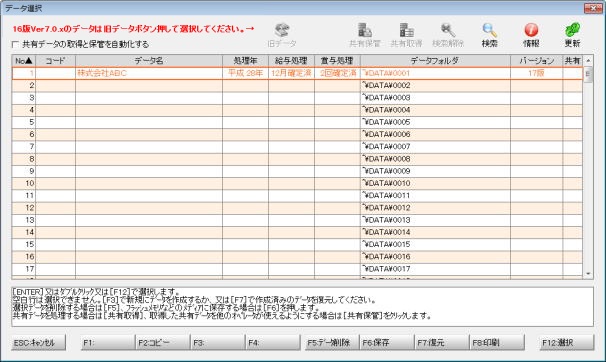Click the list scrollbar down arrow
Viewport: 606px width, 362px height.
[x=588, y=274]
